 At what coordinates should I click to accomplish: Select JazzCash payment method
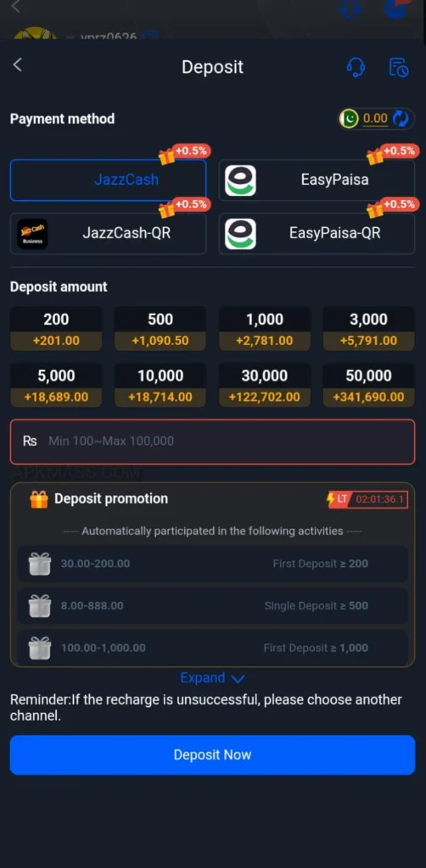tap(108, 180)
